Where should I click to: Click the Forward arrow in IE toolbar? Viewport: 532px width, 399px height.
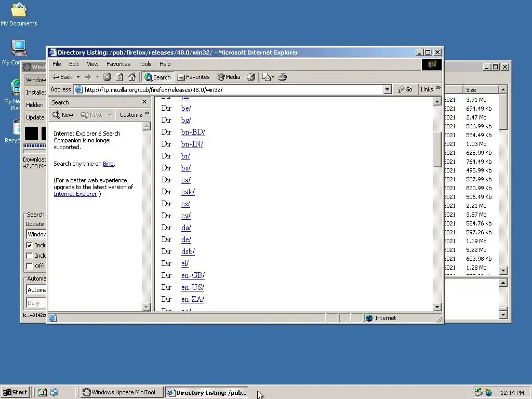[x=87, y=77]
